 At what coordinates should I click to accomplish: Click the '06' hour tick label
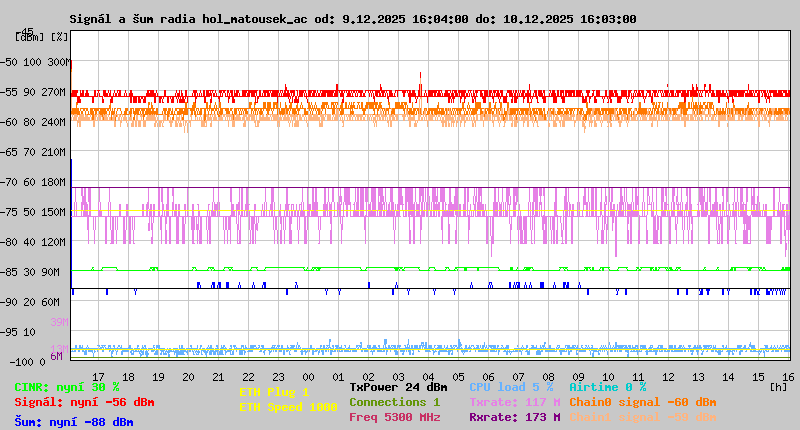point(488,377)
